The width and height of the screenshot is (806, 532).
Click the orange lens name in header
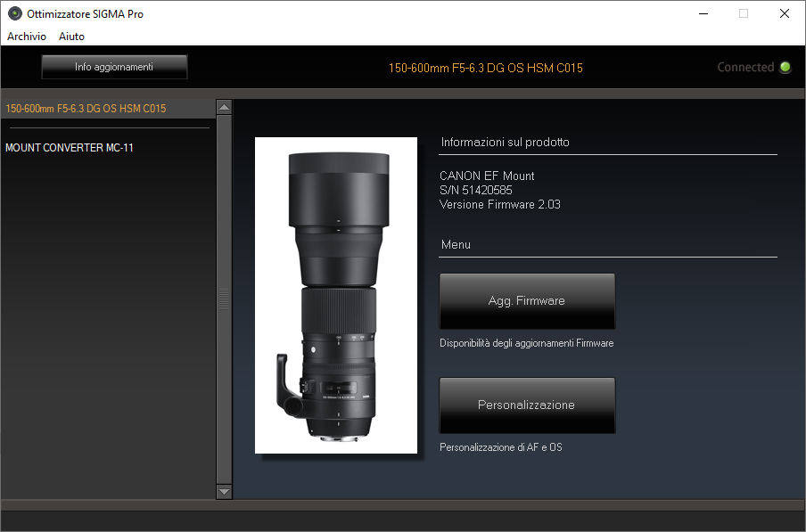486,68
